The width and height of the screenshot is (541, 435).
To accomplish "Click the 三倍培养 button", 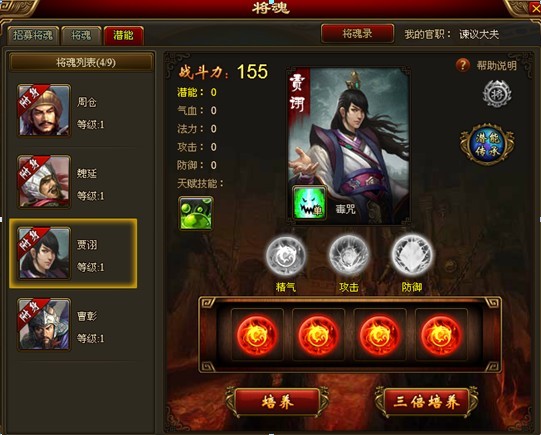I will [x=427, y=402].
